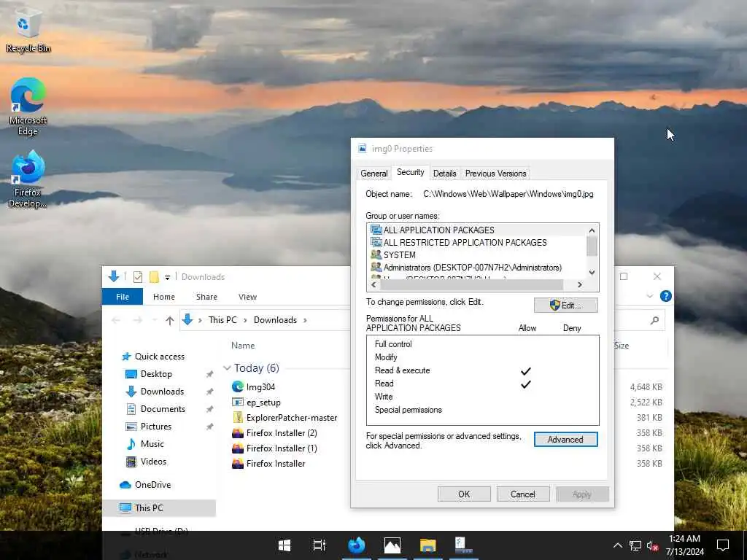The image size is (747, 560).
Task: Click the New Folder quick access icon
Action: tap(154, 276)
